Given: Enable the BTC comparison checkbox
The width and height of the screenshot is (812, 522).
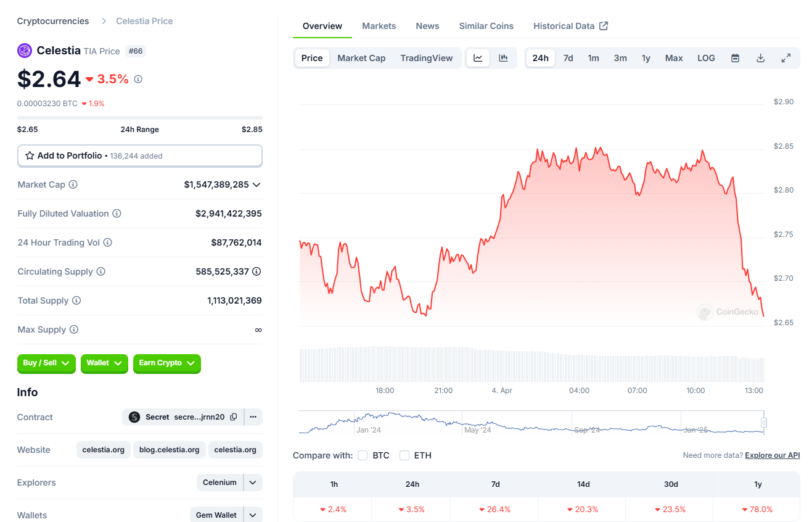Looking at the screenshot, I should click(x=363, y=455).
